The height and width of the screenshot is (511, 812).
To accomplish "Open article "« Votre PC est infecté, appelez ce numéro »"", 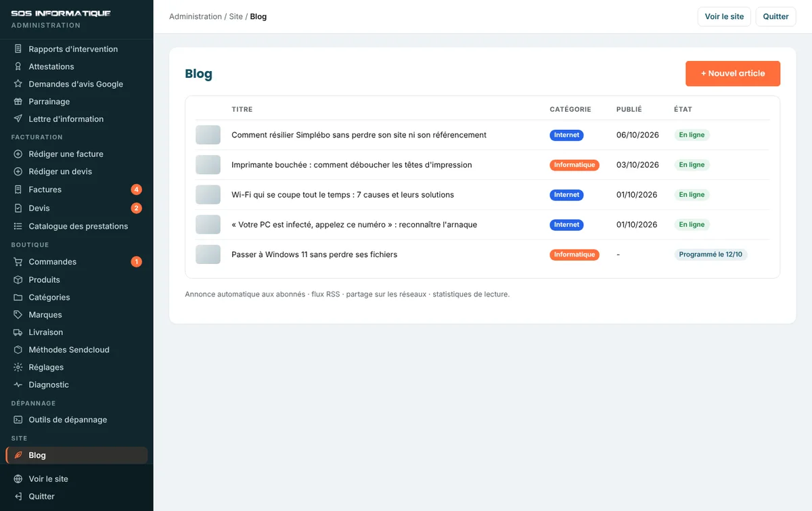I will (354, 225).
